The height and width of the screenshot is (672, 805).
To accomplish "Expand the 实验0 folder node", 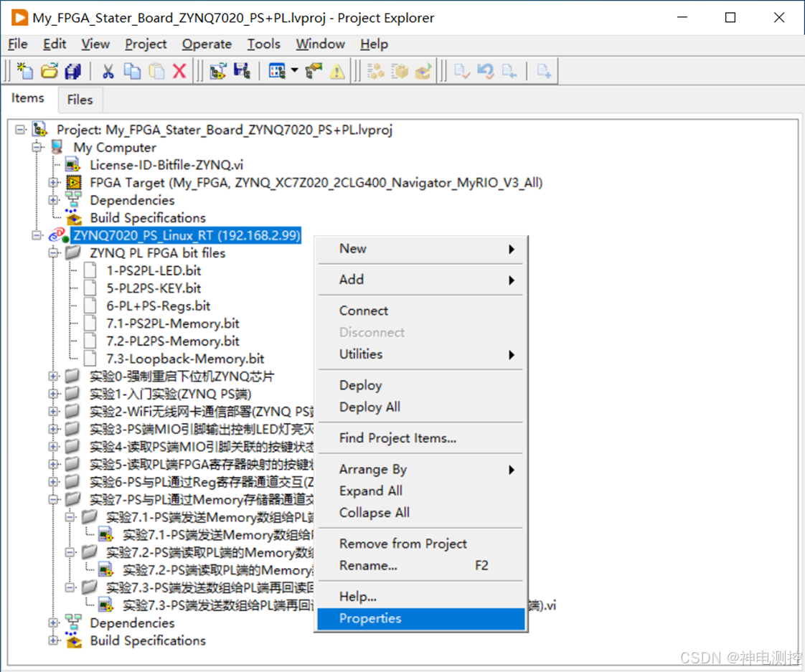I will pos(53,377).
